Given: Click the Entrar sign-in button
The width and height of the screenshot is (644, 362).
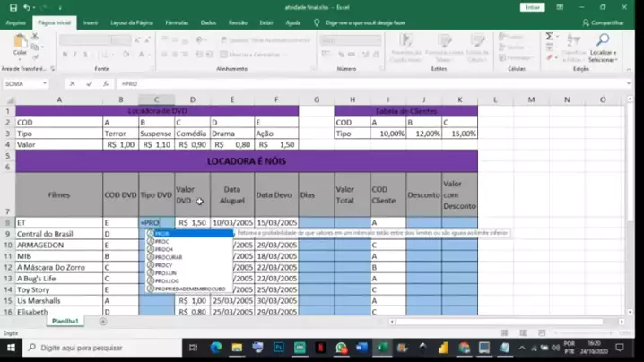Looking at the screenshot, I should 532,6.
